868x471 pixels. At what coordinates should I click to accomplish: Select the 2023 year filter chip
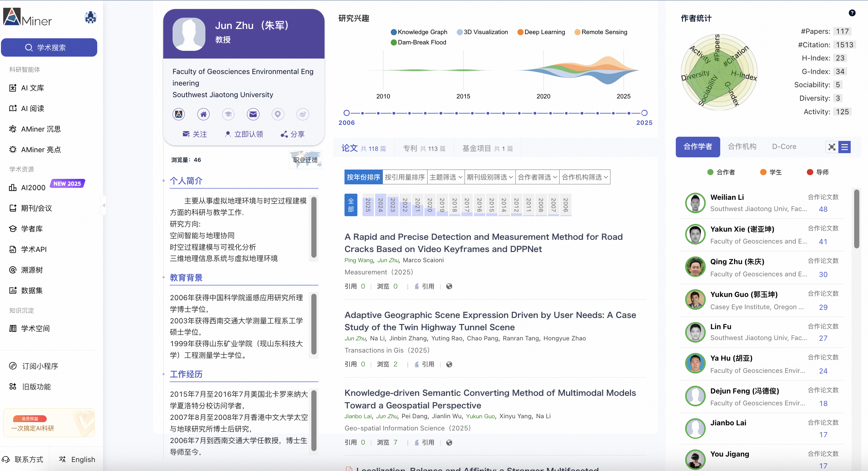coord(392,205)
